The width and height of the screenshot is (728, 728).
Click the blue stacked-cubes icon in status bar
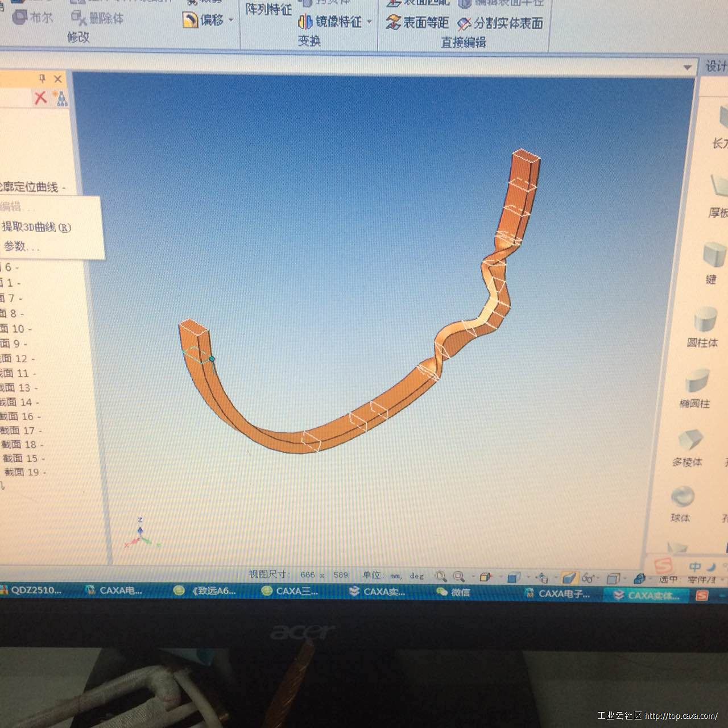point(639,579)
